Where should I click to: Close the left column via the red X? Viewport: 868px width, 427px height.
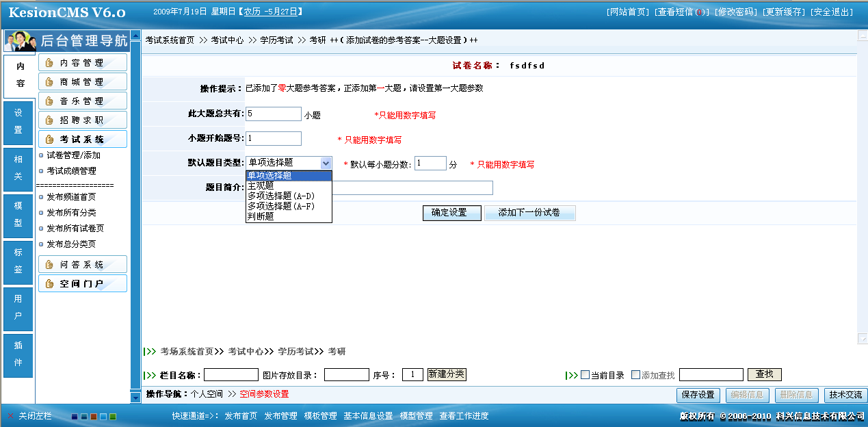10,415
